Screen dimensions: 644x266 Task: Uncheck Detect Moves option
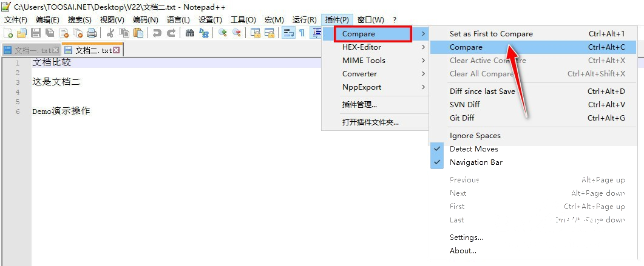[x=533, y=149]
